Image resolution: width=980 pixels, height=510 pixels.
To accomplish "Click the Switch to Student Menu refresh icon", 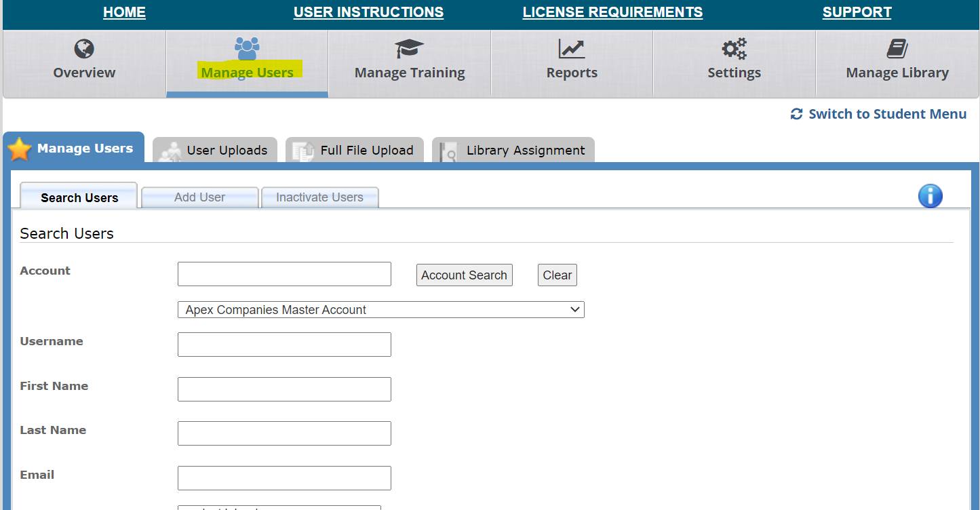I will tap(797, 114).
